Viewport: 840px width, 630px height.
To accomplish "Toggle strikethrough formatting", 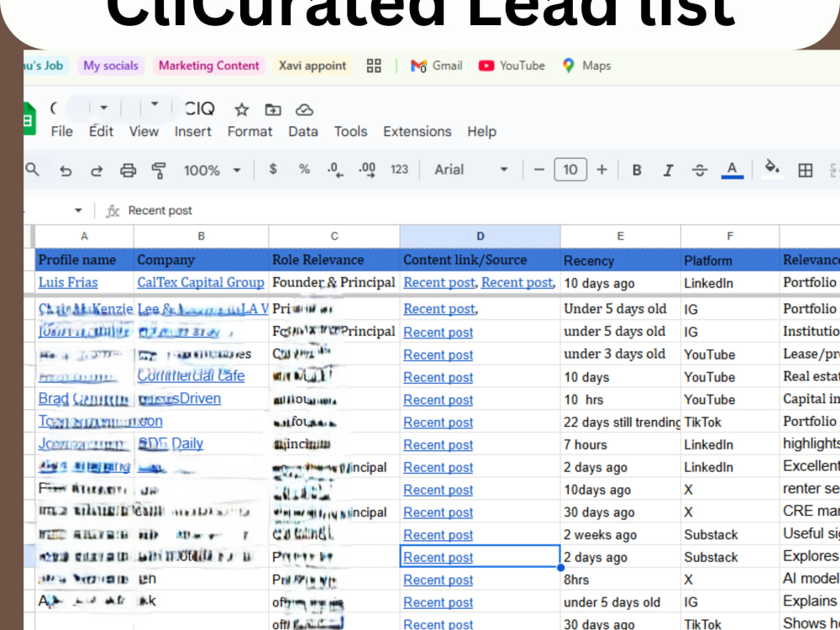I will (x=699, y=171).
